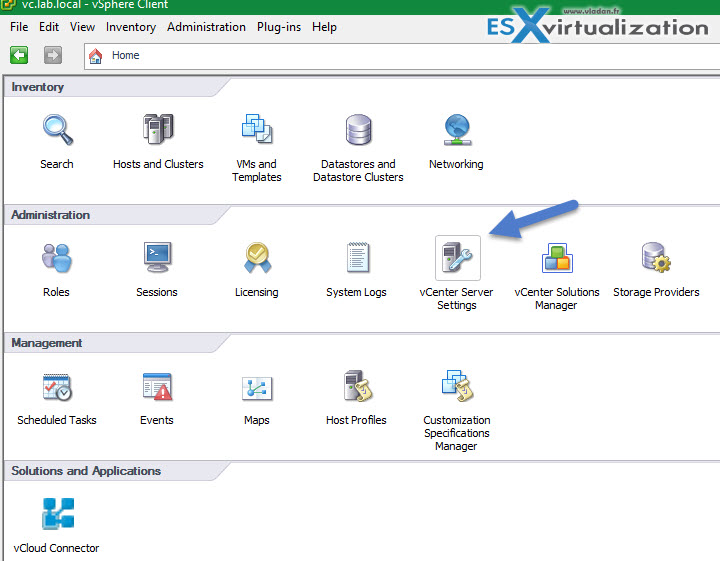Click the Home house icon
Screen dimensions: 720x561
[x=96, y=56]
